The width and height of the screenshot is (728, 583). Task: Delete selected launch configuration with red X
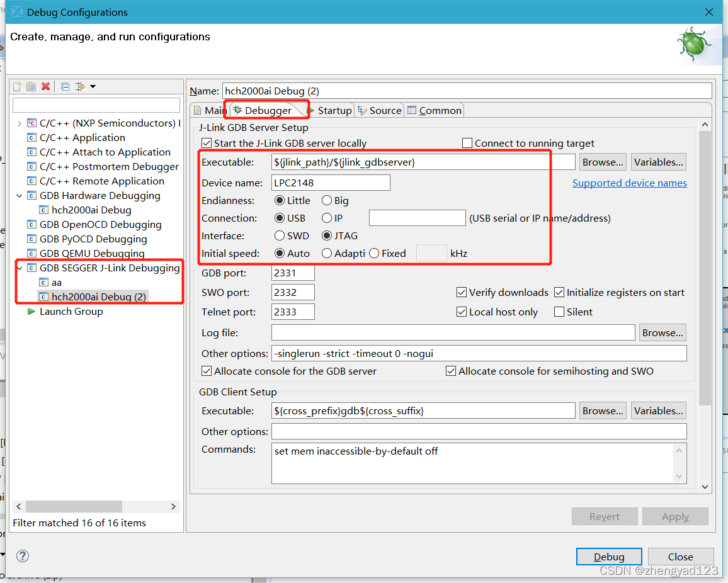pyautogui.click(x=45, y=86)
